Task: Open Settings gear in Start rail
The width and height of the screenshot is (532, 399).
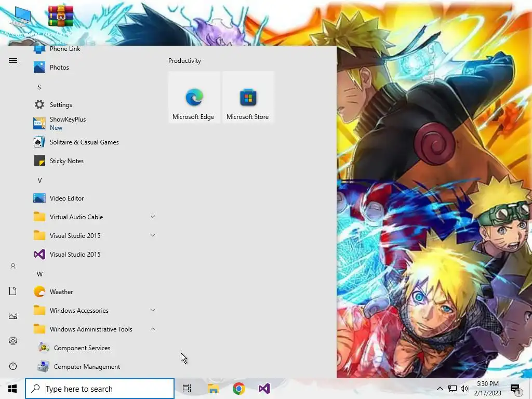Action: [13, 341]
